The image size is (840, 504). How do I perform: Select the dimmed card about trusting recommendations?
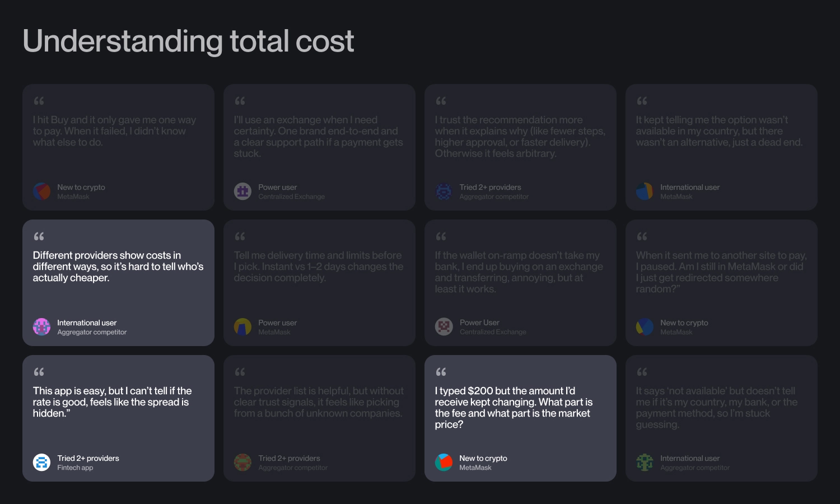520,147
